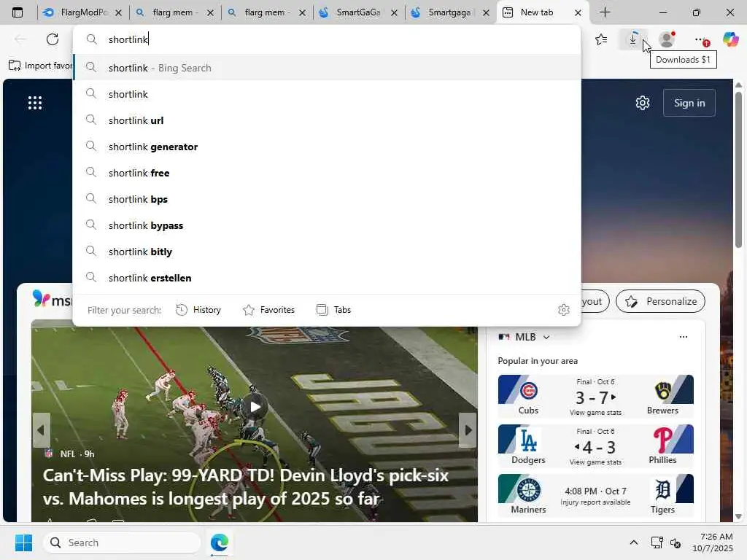Click the Refresh page icon
The width and height of the screenshot is (747, 560).
pos(53,39)
